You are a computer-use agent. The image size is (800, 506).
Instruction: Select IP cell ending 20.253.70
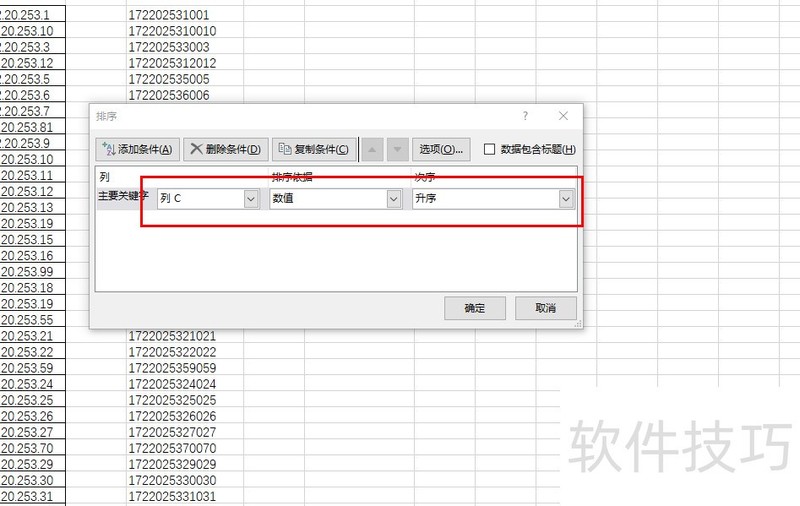(x=33, y=448)
